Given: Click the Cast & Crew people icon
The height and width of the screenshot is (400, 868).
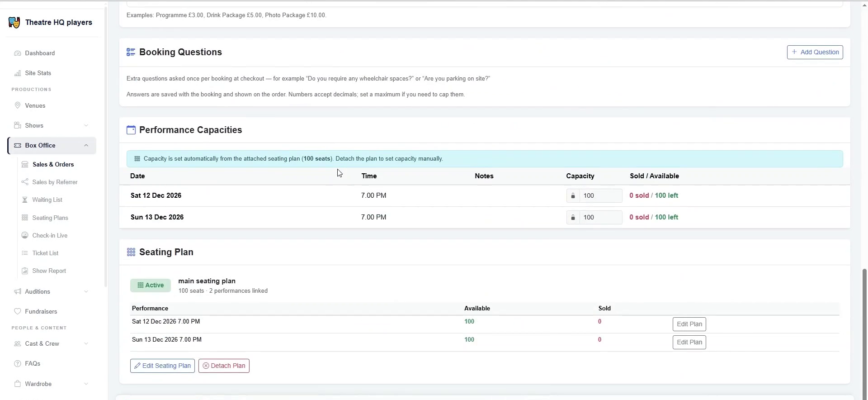Looking at the screenshot, I should click(x=18, y=343).
